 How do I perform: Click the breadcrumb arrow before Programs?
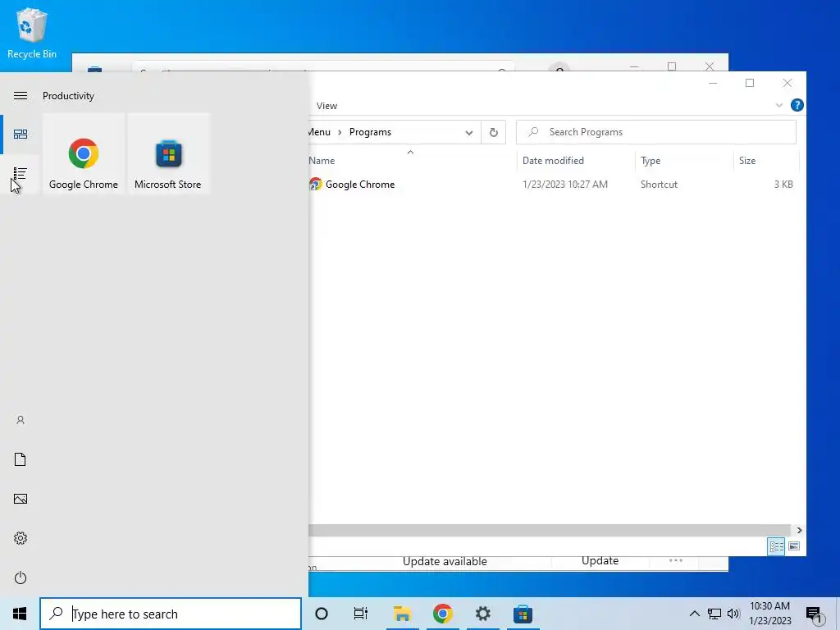[x=340, y=132]
